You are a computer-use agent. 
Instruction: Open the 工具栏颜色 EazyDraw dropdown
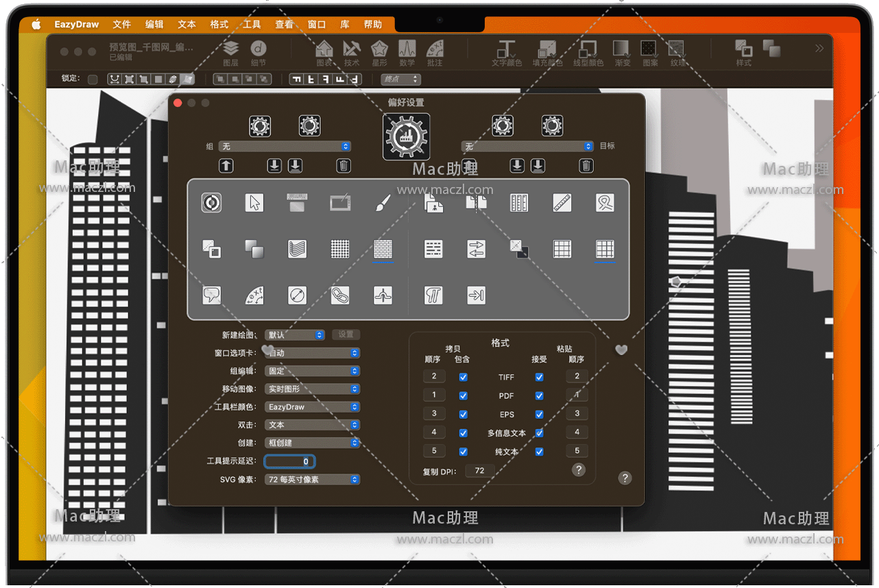click(312, 407)
